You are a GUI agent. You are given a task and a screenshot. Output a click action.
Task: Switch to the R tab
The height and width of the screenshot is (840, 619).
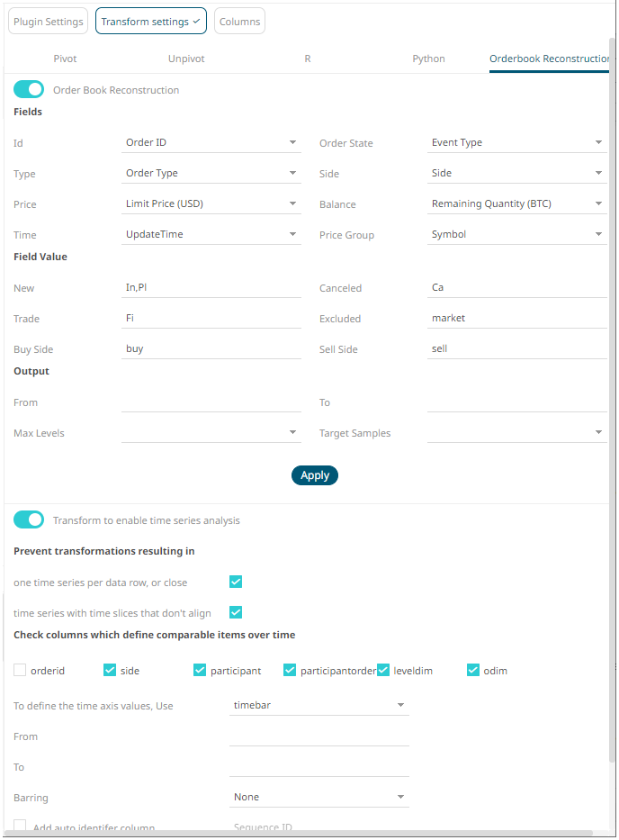(308, 59)
